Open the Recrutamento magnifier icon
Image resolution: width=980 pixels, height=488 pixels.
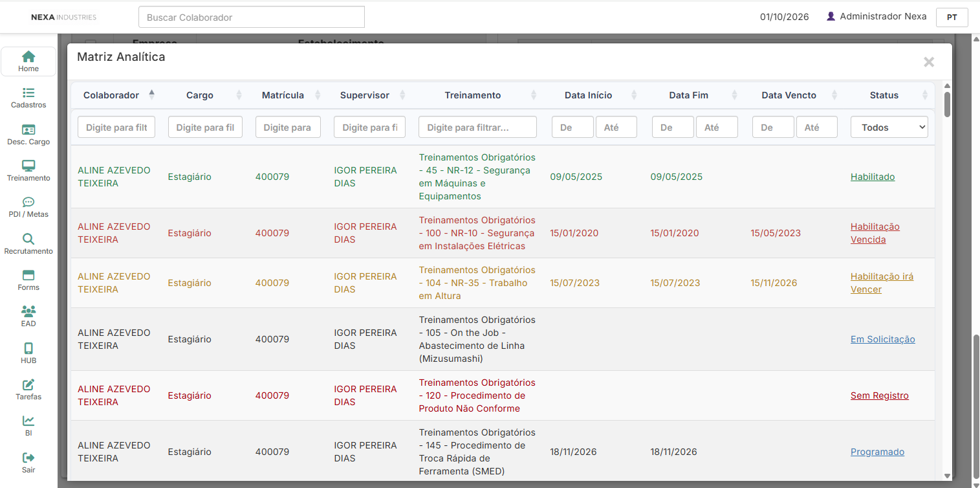tap(28, 239)
